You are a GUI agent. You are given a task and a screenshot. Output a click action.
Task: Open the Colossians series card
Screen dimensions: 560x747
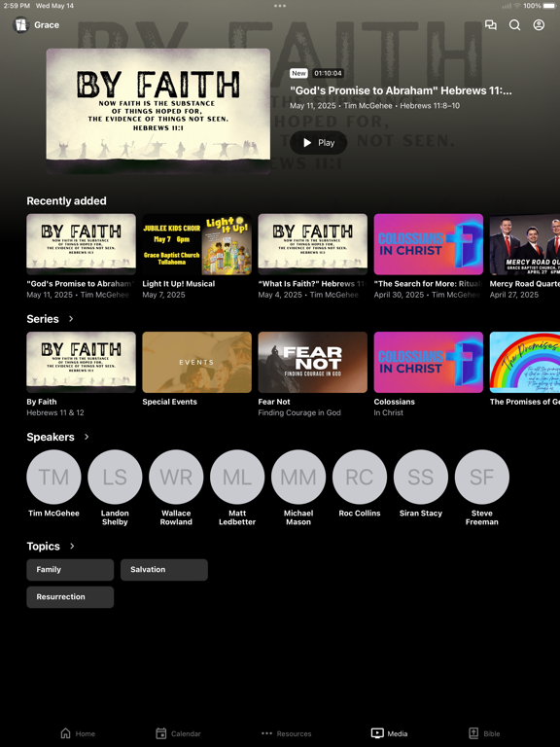point(428,363)
